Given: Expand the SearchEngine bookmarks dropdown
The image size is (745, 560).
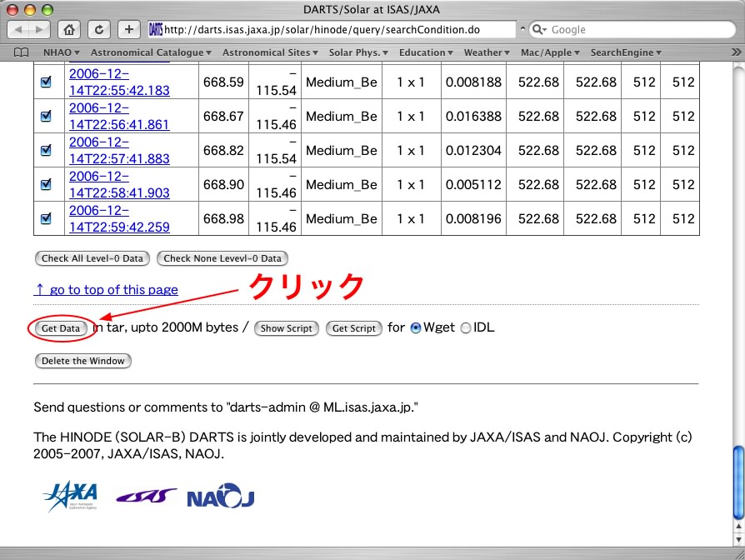Looking at the screenshot, I should click(x=626, y=52).
